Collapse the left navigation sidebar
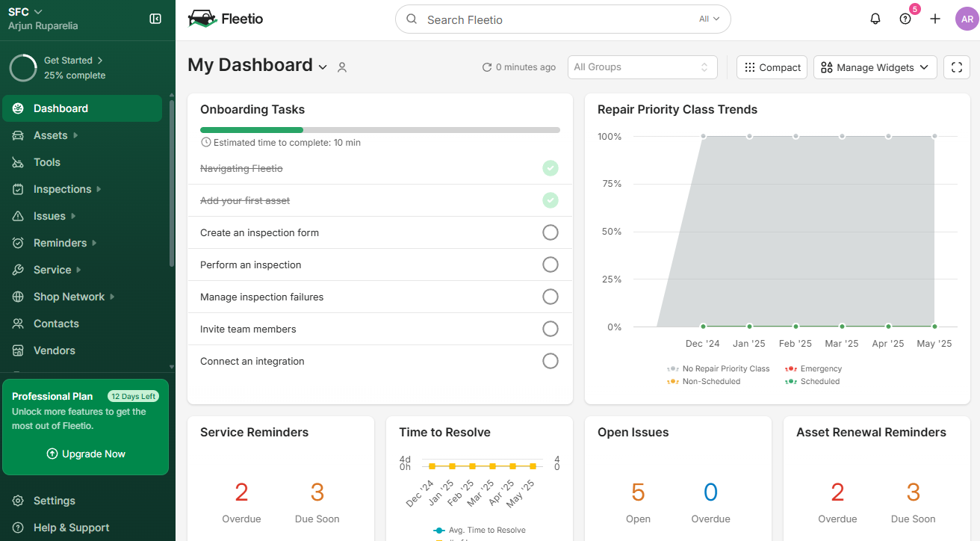Screen dimensions: 980x541 click(155, 18)
